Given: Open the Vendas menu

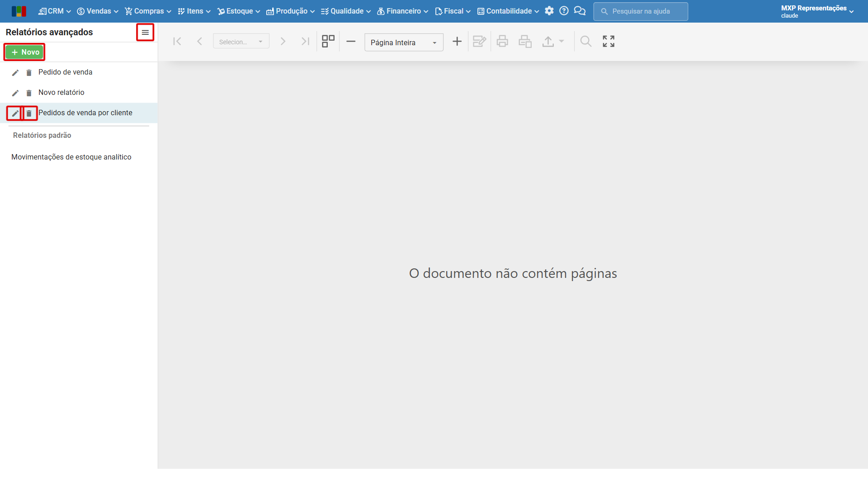Looking at the screenshot, I should click(x=98, y=11).
